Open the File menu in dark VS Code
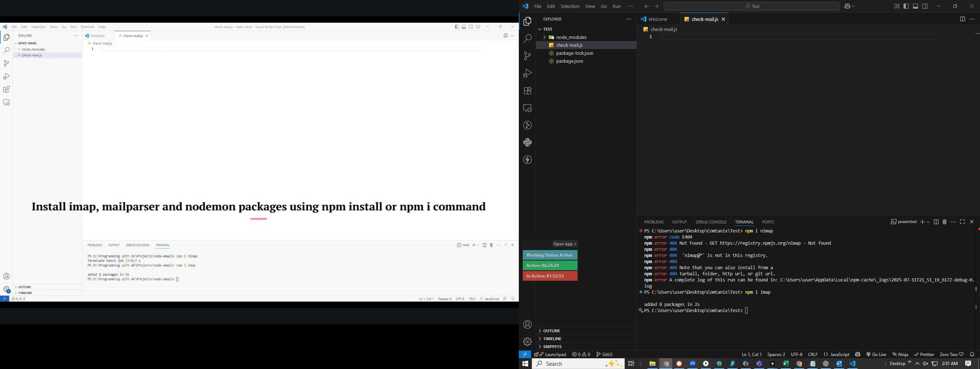This screenshot has width=980, height=369. point(538,6)
